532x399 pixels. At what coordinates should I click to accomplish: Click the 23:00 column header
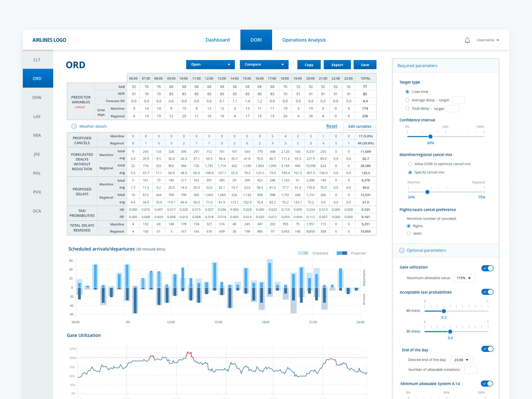click(x=348, y=78)
